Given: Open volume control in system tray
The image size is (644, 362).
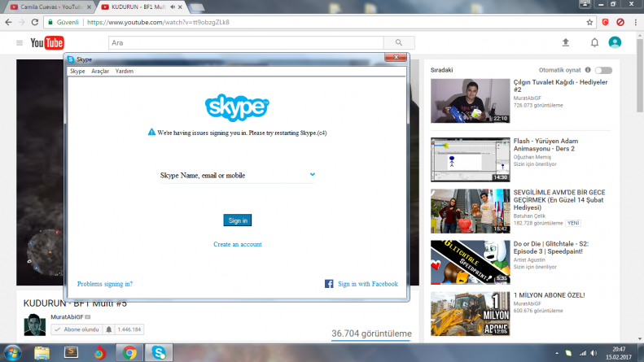Looking at the screenshot, I should [x=594, y=353].
